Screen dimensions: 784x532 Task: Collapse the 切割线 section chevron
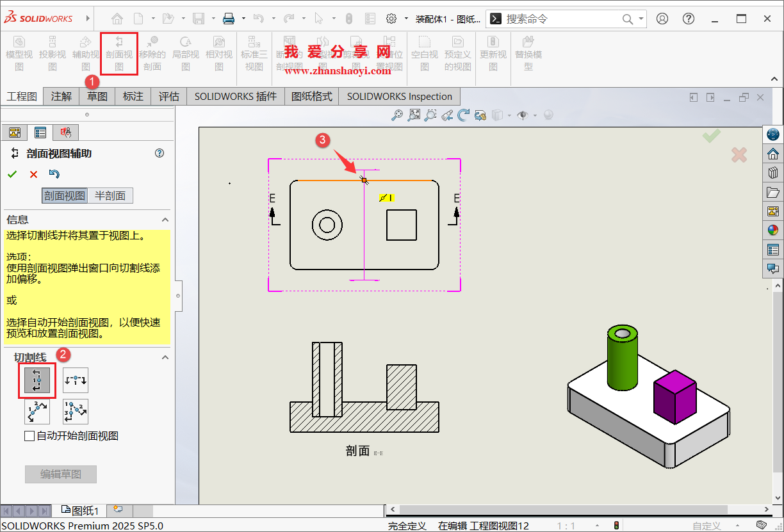tap(165, 357)
